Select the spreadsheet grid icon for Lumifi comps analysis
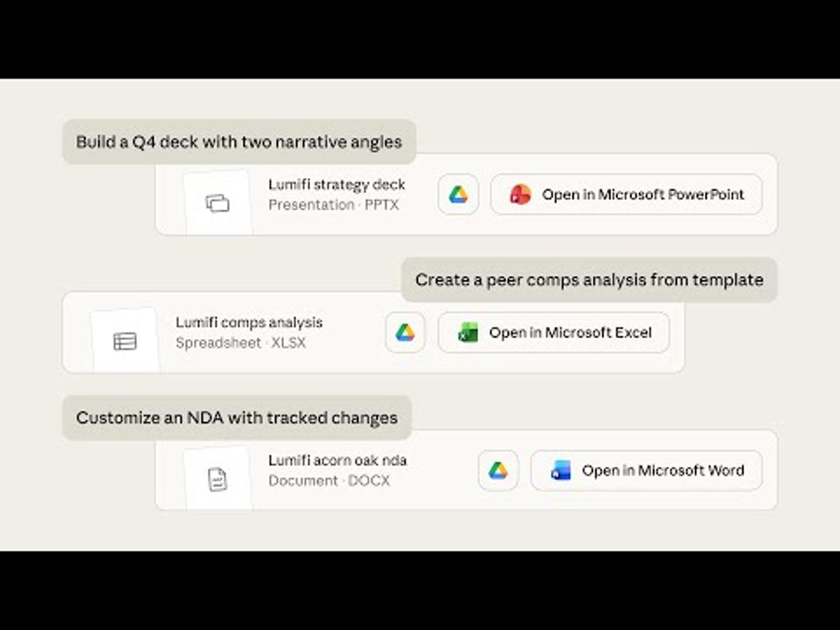Image resolution: width=840 pixels, height=630 pixels. [x=124, y=340]
